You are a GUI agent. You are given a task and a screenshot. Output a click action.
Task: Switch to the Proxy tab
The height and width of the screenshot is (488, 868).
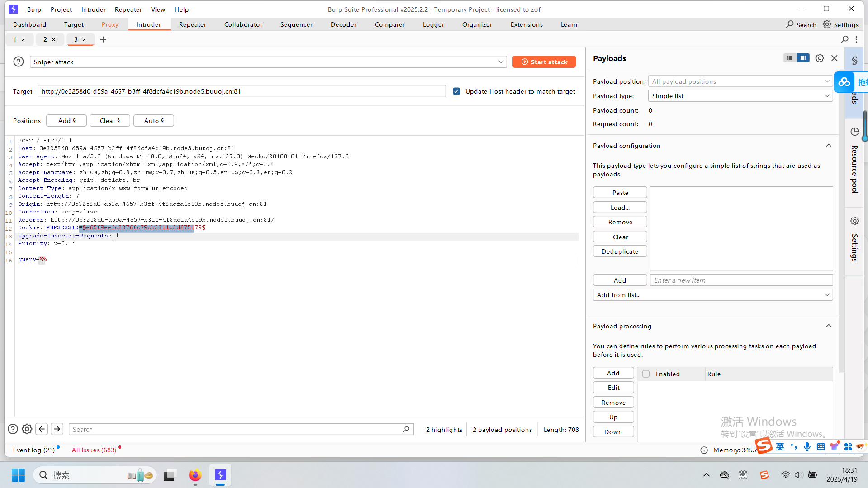(110, 24)
